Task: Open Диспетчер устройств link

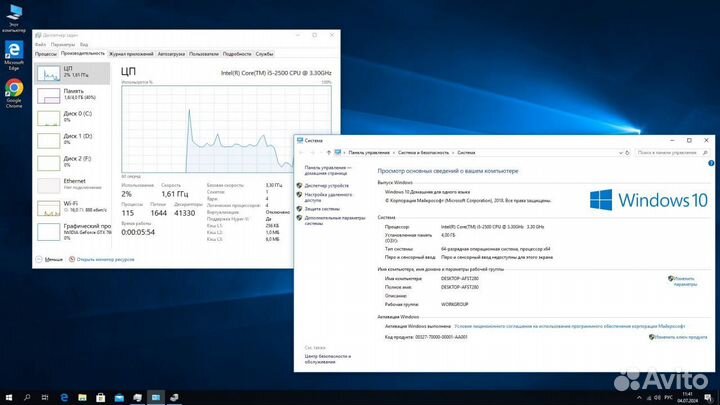Action: (x=326, y=186)
